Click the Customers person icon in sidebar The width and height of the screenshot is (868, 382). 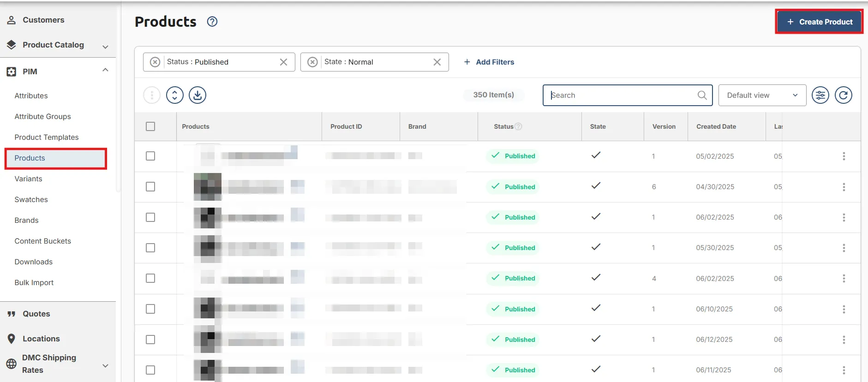click(12, 20)
